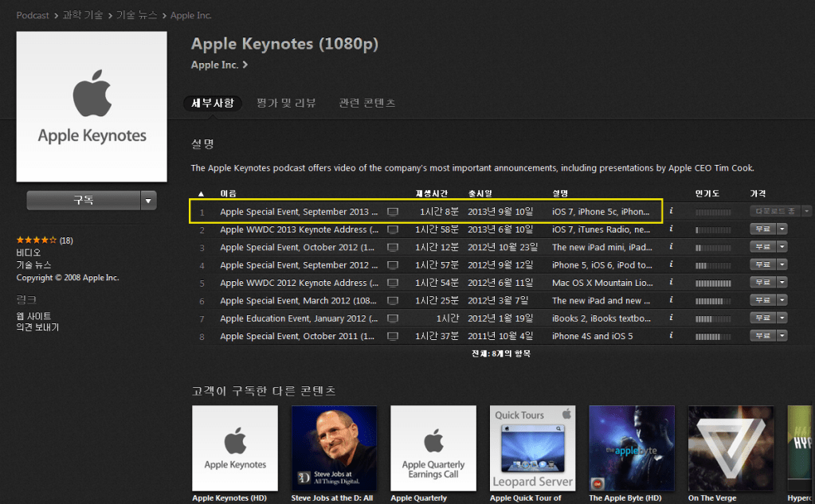Screen dimensions: 815x504
Task: Click video icon of March 2012 event row
Action: [x=393, y=300]
